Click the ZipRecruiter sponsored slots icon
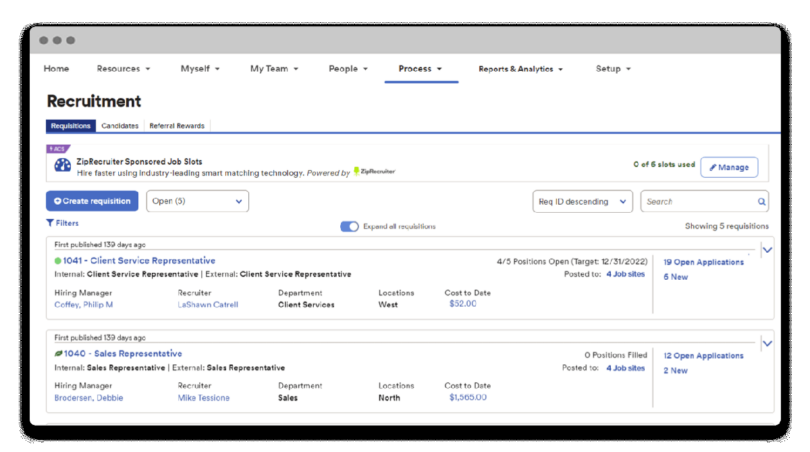 tap(62, 166)
